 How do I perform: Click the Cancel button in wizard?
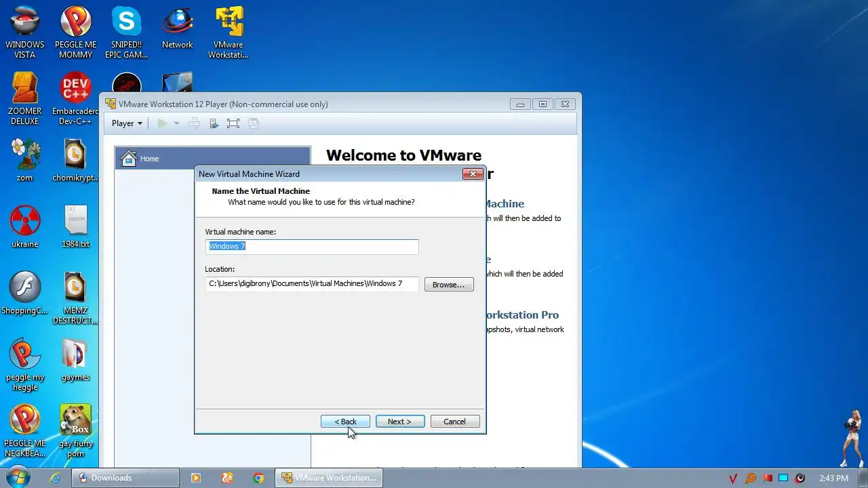(455, 422)
